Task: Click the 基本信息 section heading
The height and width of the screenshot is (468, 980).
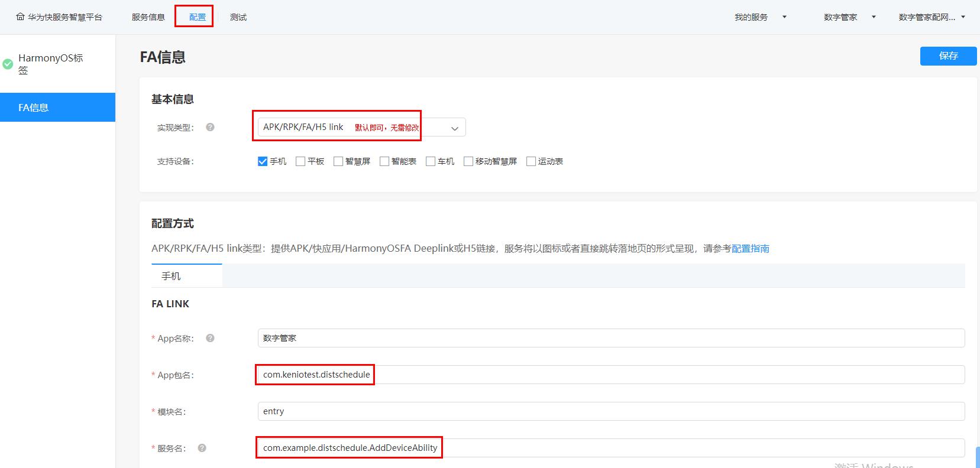Action: 173,99
